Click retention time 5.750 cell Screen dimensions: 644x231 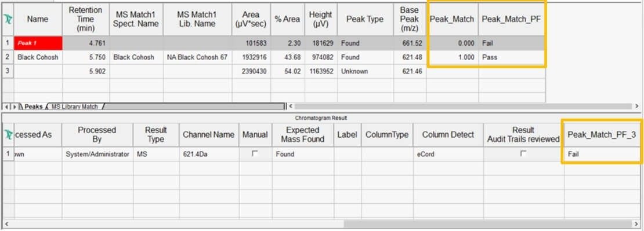pyautogui.click(x=86, y=57)
